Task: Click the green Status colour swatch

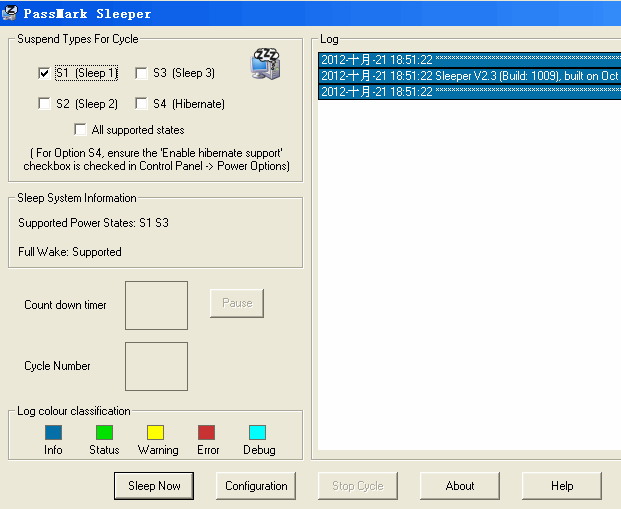Action: (x=104, y=432)
